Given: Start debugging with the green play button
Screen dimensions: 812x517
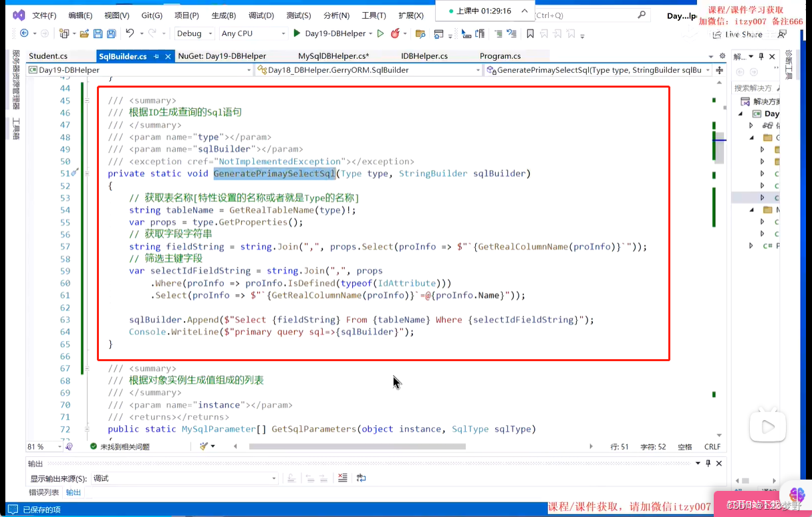Looking at the screenshot, I should click(x=296, y=35).
